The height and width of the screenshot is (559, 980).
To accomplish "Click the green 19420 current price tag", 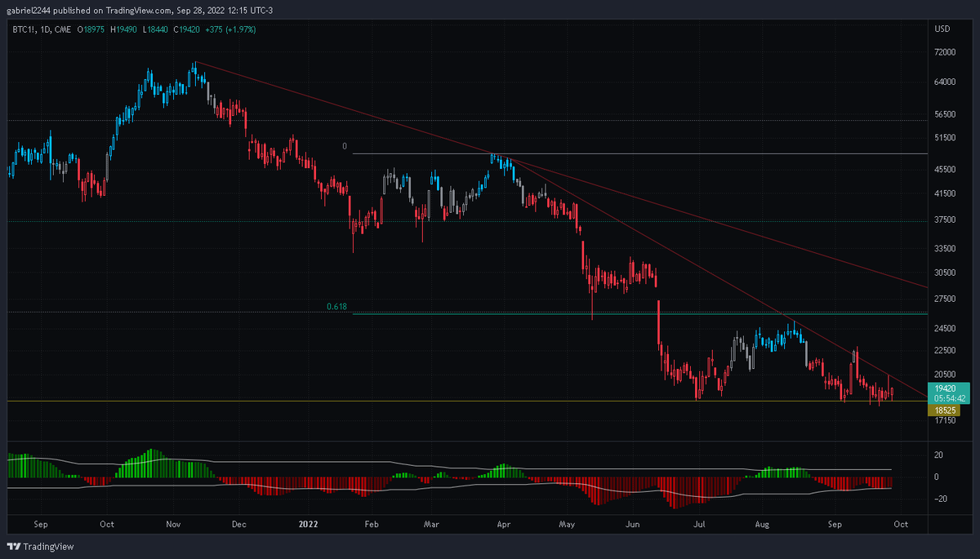I will [944, 389].
